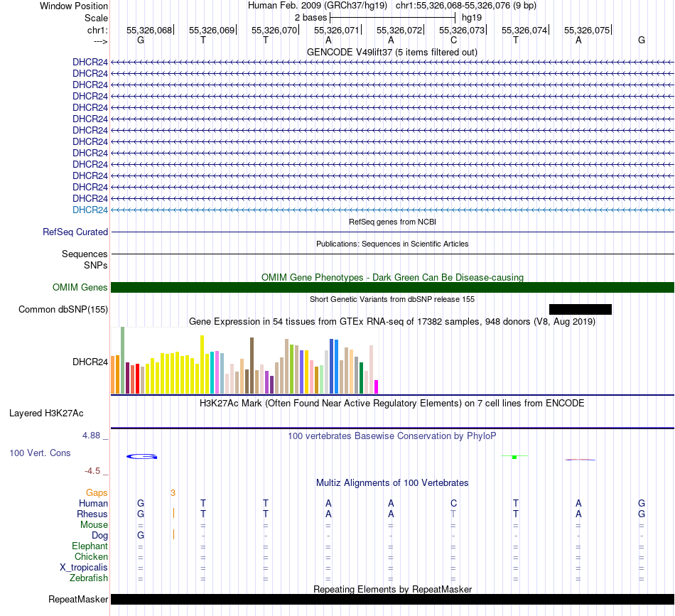The image size is (675, 616).
Task: Open 100 vertebrates Basewise Conservation title
Action: (392, 436)
